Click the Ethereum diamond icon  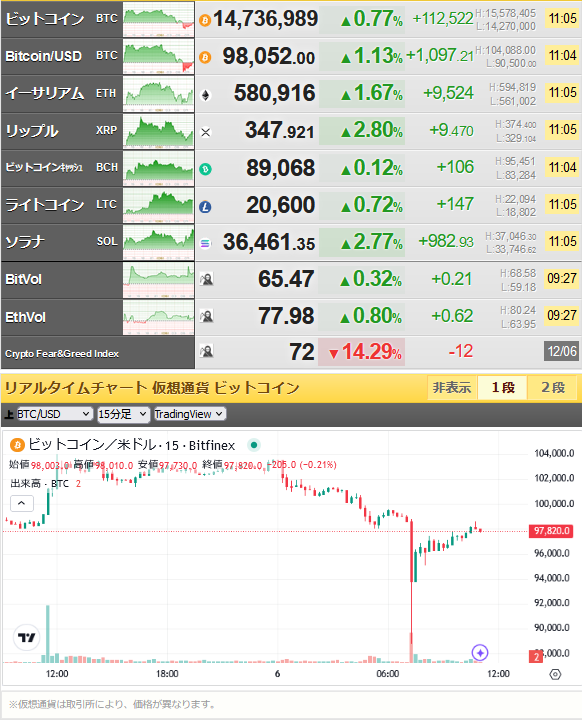click(205, 95)
